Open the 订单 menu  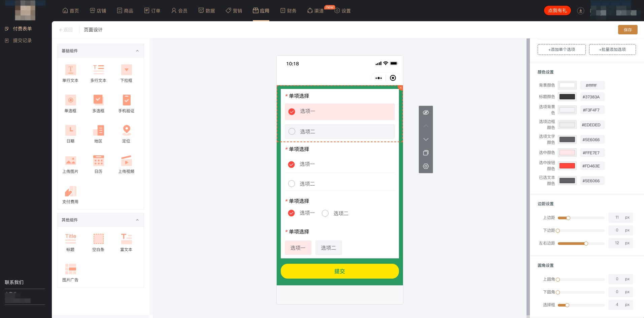point(152,11)
